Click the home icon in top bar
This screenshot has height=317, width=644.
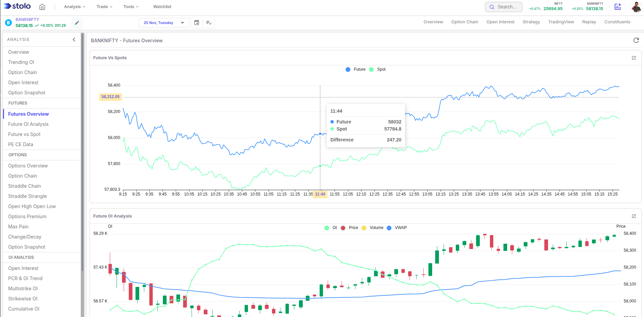point(42,7)
